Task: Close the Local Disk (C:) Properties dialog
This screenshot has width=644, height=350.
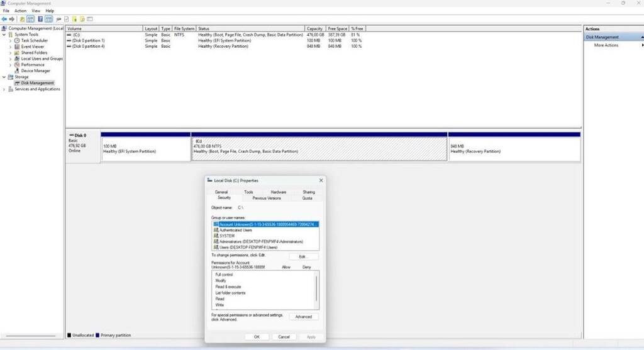Action: coord(321,180)
